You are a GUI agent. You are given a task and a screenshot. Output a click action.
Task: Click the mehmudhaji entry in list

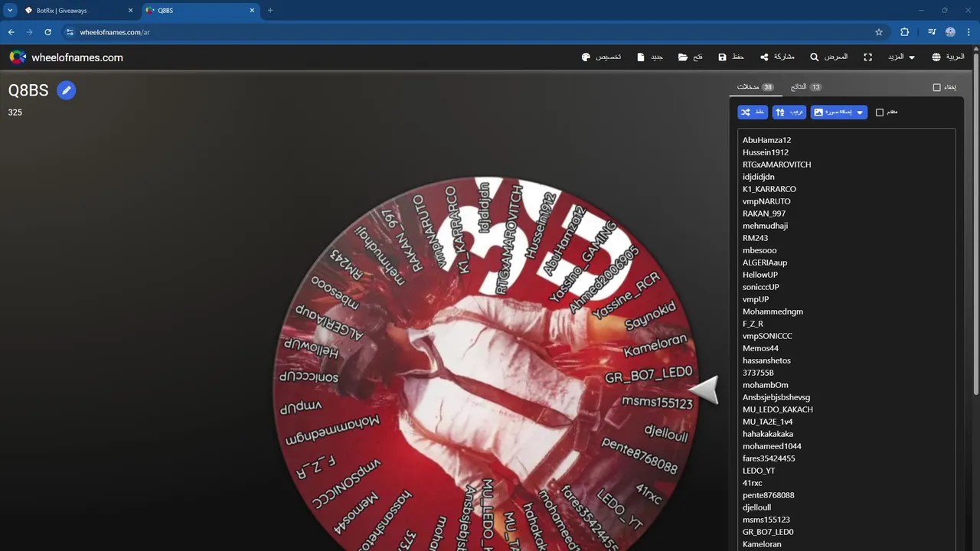[x=766, y=226]
